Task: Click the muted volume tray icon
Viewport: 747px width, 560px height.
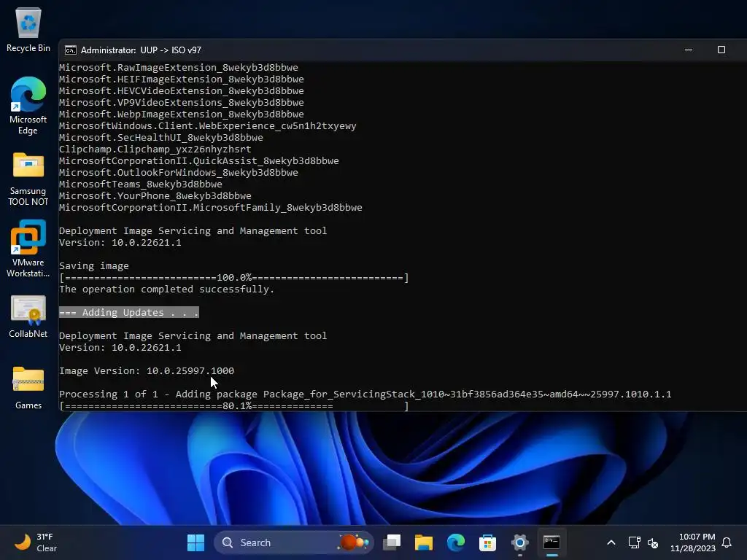Action: (x=653, y=542)
